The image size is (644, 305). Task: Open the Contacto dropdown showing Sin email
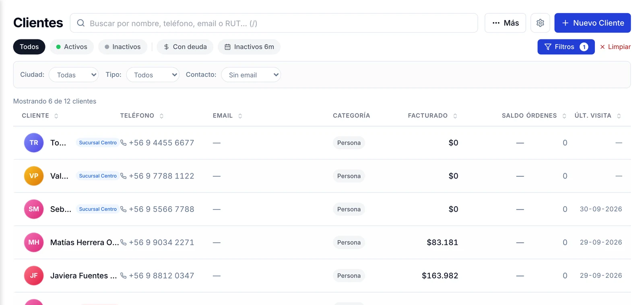pyautogui.click(x=251, y=75)
